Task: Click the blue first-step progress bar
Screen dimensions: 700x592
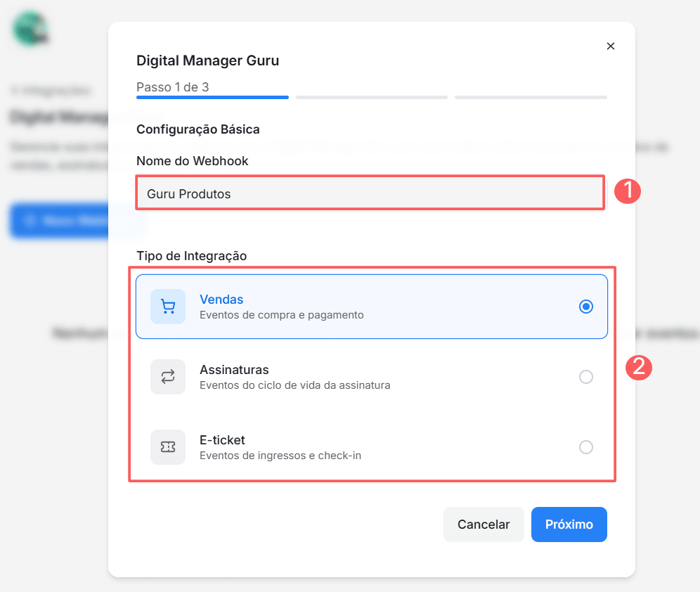Action: [212, 97]
